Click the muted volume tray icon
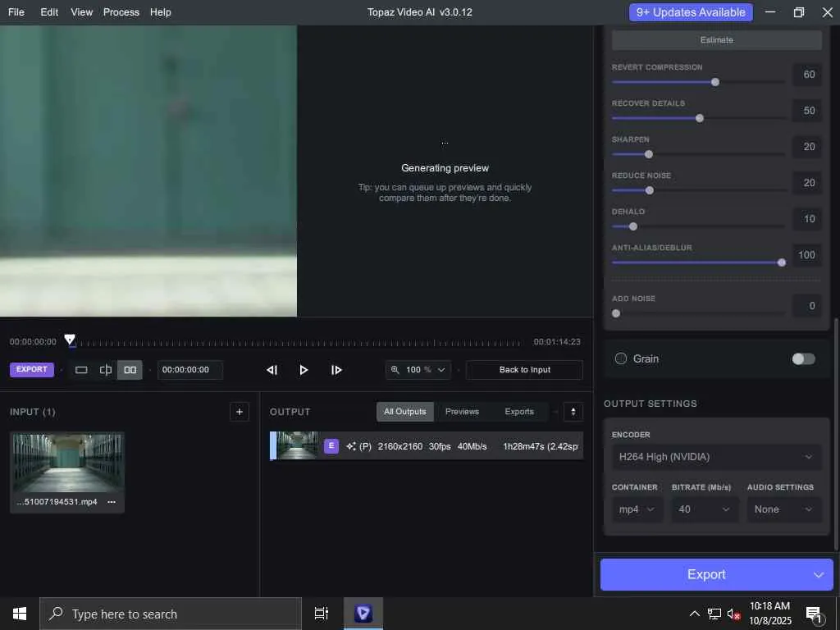Screen dimensions: 840x630 (733, 614)
